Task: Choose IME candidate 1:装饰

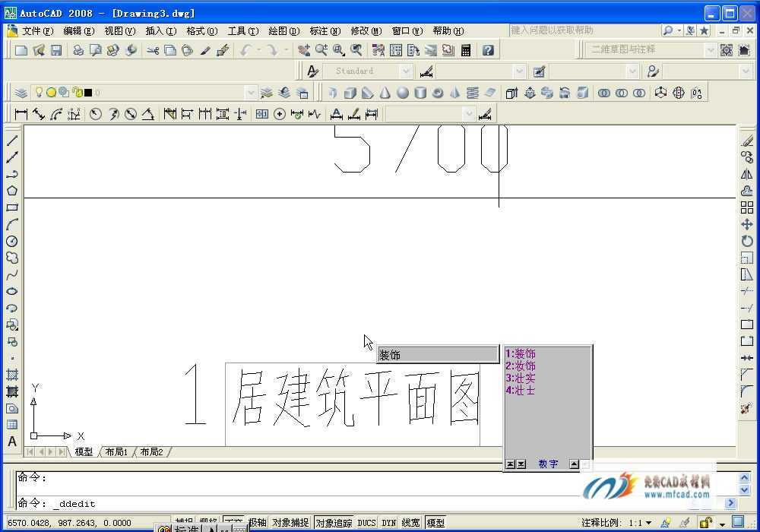Action: pyautogui.click(x=521, y=353)
